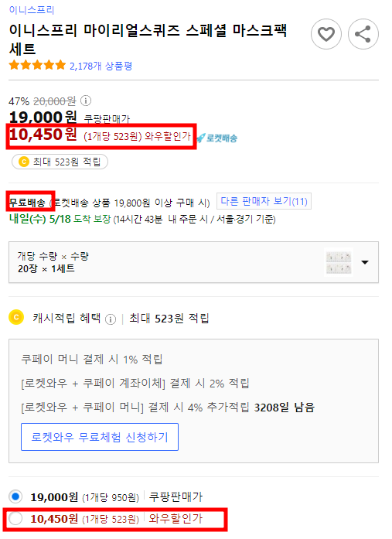Open the 2,178개 상품평 reviews link
The height and width of the screenshot is (539, 392).
tap(101, 66)
